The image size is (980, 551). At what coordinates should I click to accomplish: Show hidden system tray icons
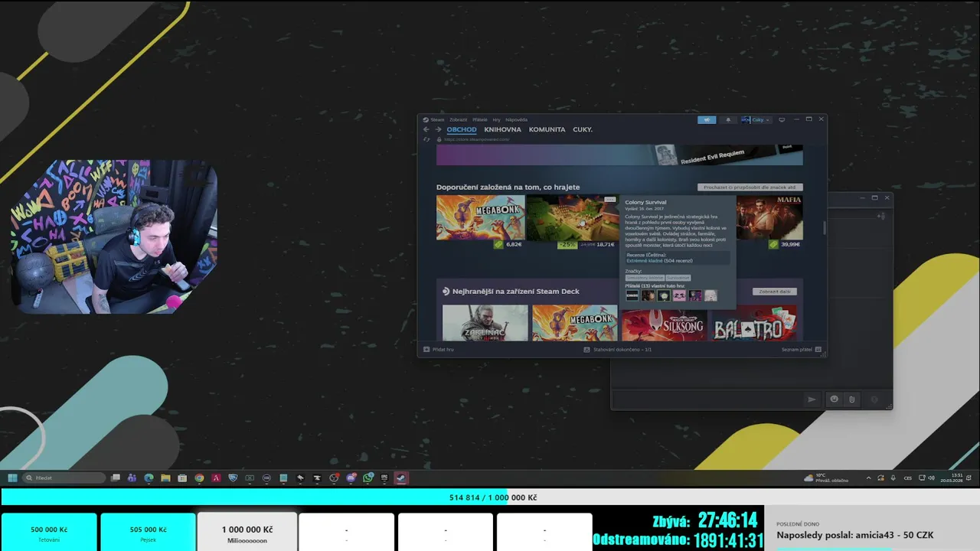(x=868, y=478)
